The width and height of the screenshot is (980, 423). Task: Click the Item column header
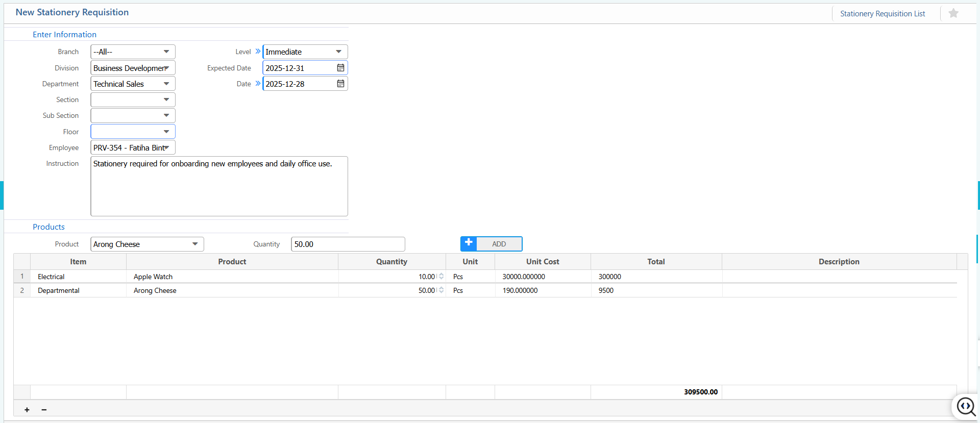[x=78, y=262]
